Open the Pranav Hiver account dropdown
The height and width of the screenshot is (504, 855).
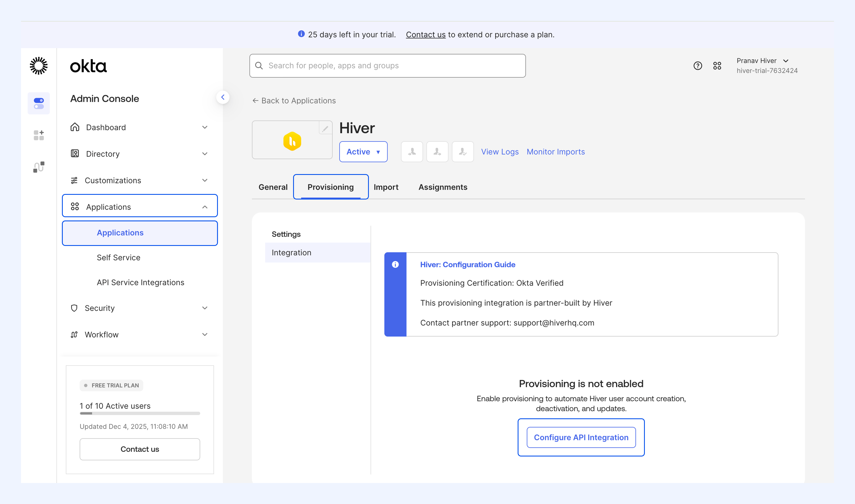[x=763, y=61]
